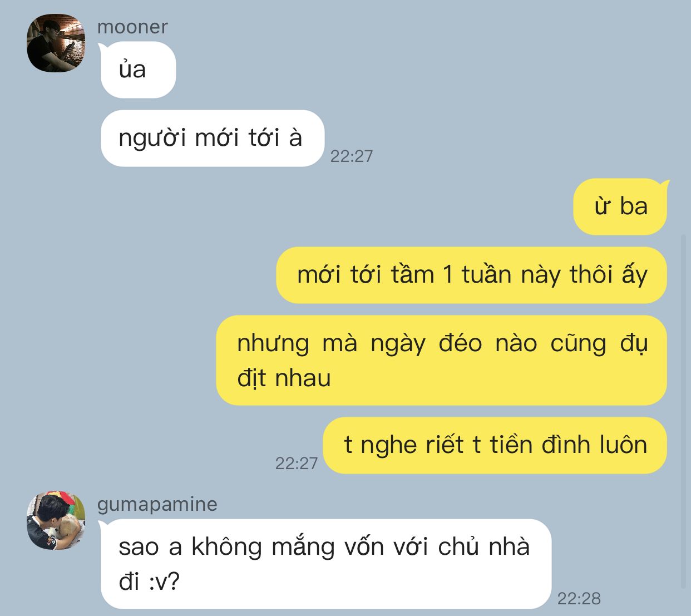This screenshot has height=616, width=691.
Task: Click the chat scrollbar on the right edge
Action: click(x=684, y=412)
